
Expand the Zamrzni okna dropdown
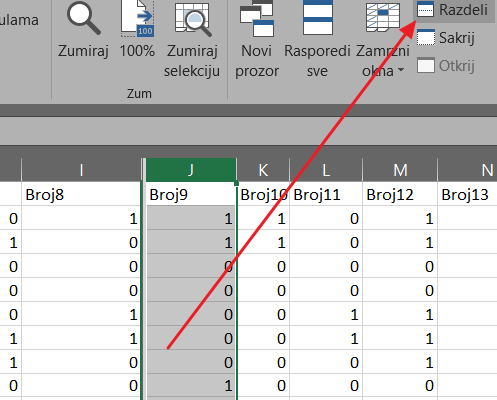[x=382, y=40]
